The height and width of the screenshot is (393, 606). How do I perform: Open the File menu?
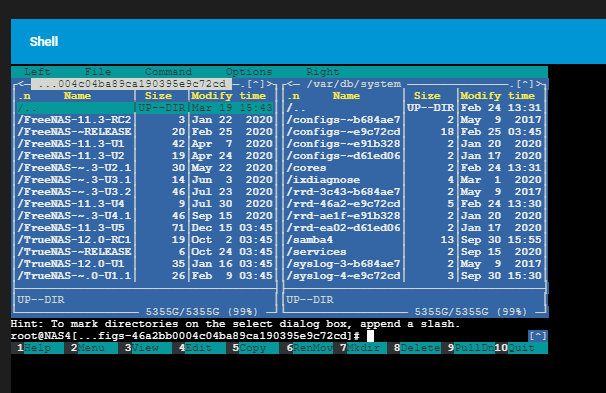click(98, 72)
